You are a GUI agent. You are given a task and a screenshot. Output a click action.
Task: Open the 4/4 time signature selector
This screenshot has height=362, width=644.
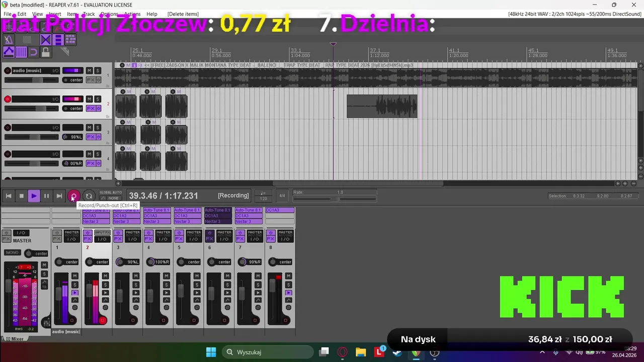click(x=282, y=196)
